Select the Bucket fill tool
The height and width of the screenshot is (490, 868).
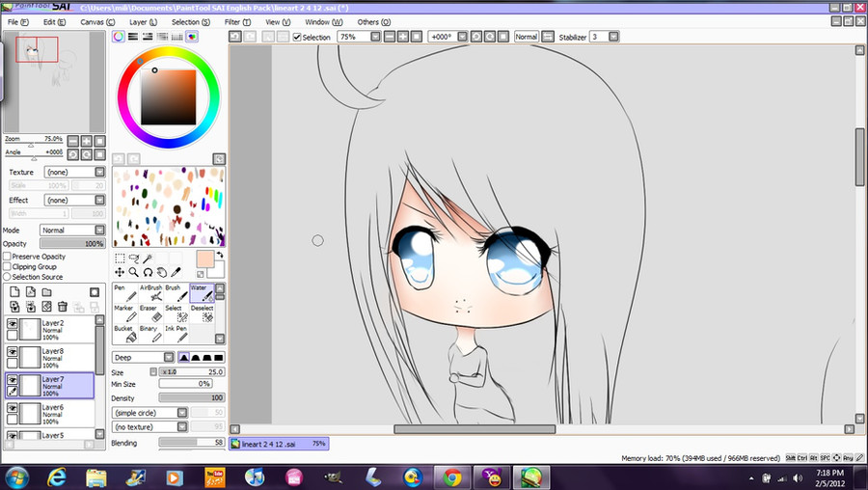pyautogui.click(x=125, y=334)
